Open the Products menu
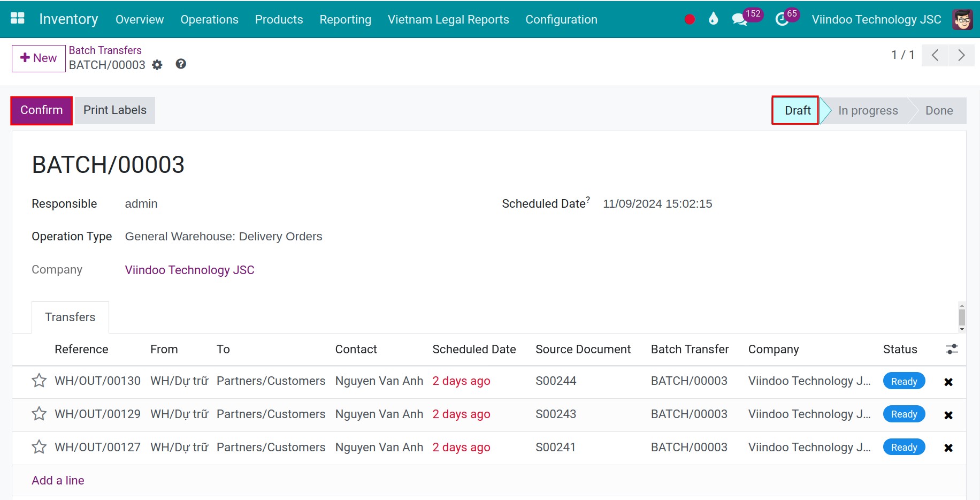The width and height of the screenshot is (980, 500). 279,19
